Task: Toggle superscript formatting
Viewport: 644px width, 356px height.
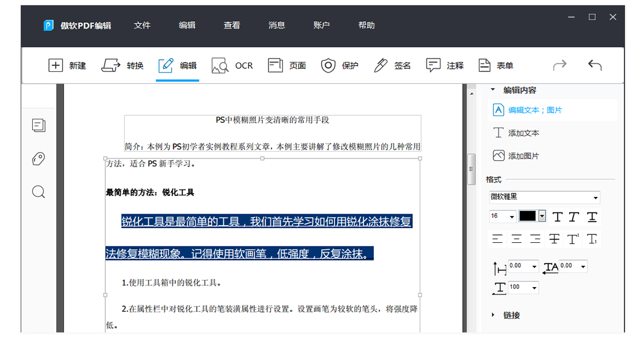Action: (x=573, y=239)
